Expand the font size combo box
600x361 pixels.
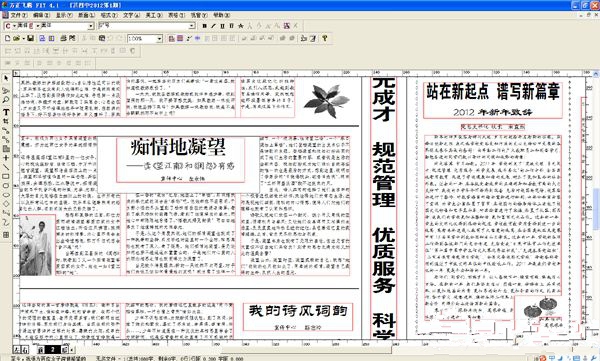point(147,26)
